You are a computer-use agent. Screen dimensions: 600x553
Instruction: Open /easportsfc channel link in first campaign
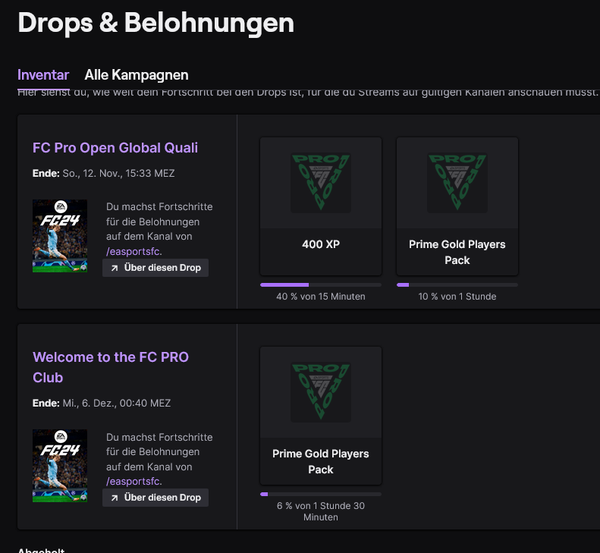[134, 251]
